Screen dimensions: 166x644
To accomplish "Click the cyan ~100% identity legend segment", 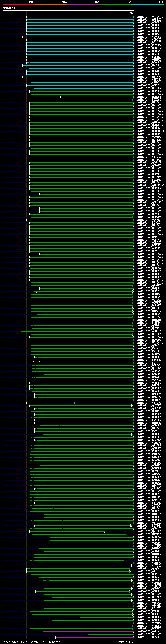I will [147, 4].
